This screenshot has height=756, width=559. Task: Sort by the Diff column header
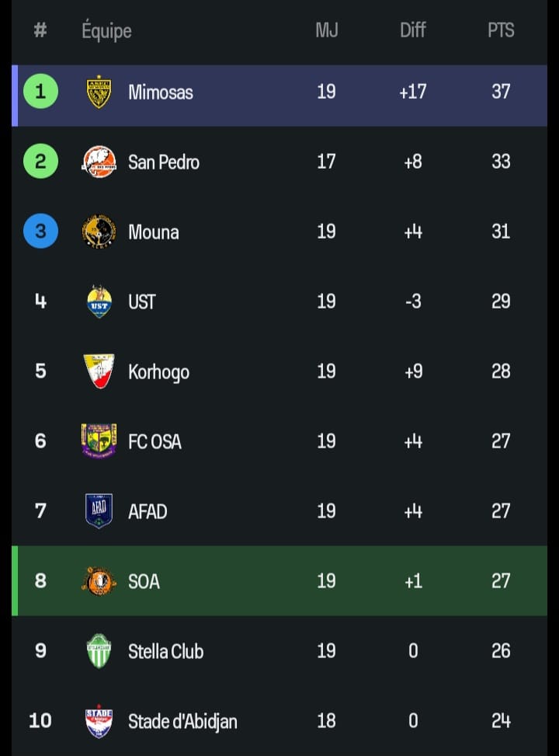(413, 30)
